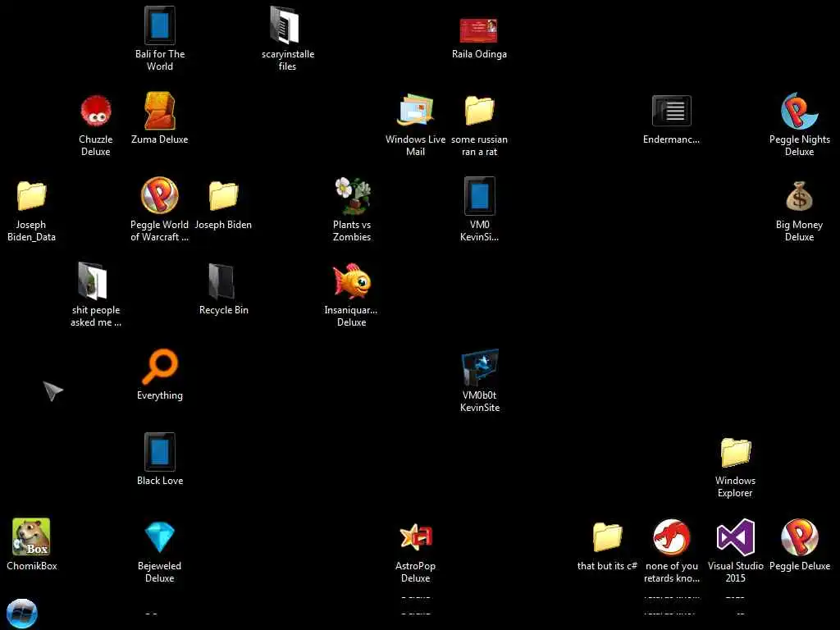Launch Bejeweled Deluxe
The width and height of the screenshot is (840, 630).
(160, 536)
